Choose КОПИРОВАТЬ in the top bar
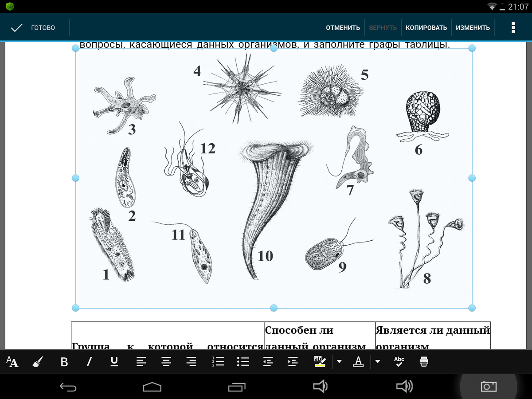Screen dimensions: 532x399 click(426, 27)
